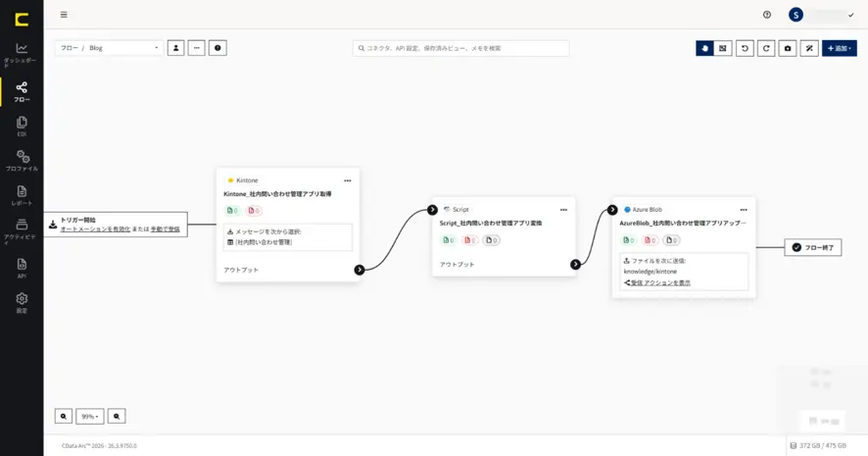This screenshot has height=456, width=868.
Task: Click the 受信アクションを表示 link
Action: (x=660, y=282)
